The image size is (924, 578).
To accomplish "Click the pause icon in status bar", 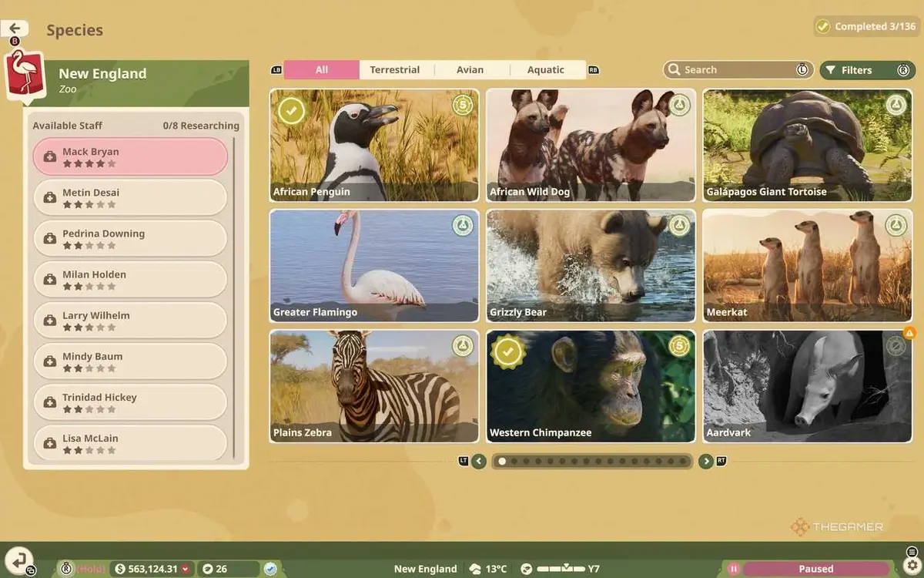I will coord(734,569).
